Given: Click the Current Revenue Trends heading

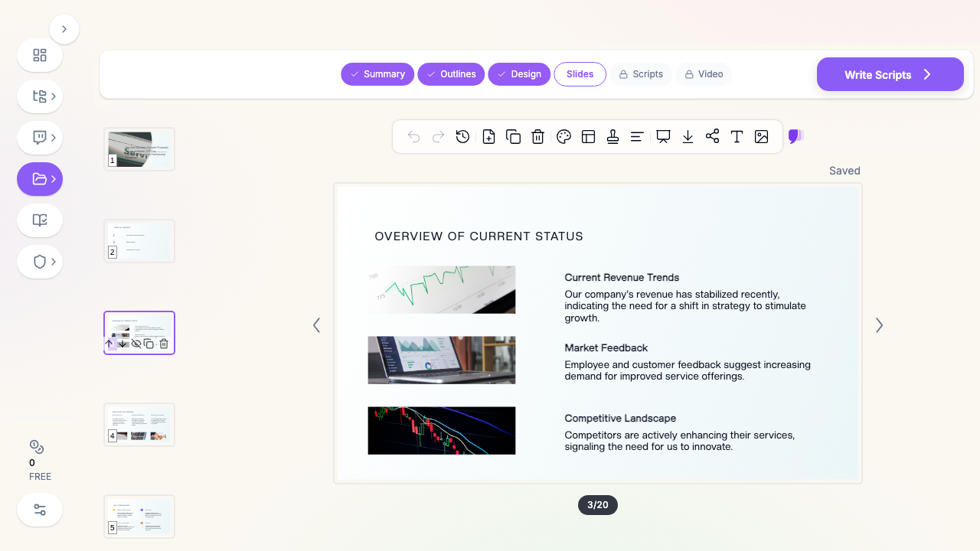Looking at the screenshot, I should (x=622, y=278).
